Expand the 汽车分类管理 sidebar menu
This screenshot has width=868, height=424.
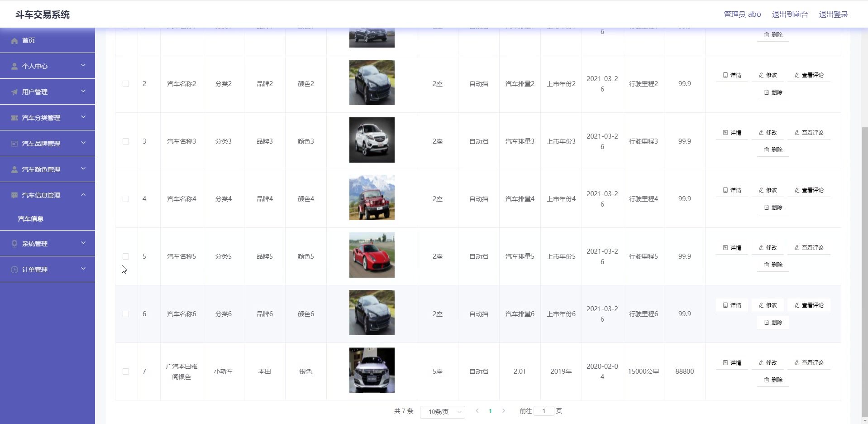tap(48, 118)
